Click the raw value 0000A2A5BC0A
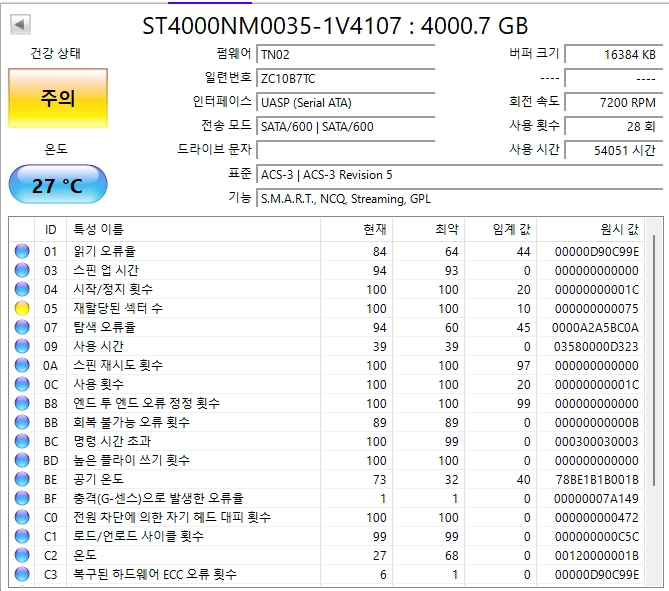669x591 pixels. 595,327
